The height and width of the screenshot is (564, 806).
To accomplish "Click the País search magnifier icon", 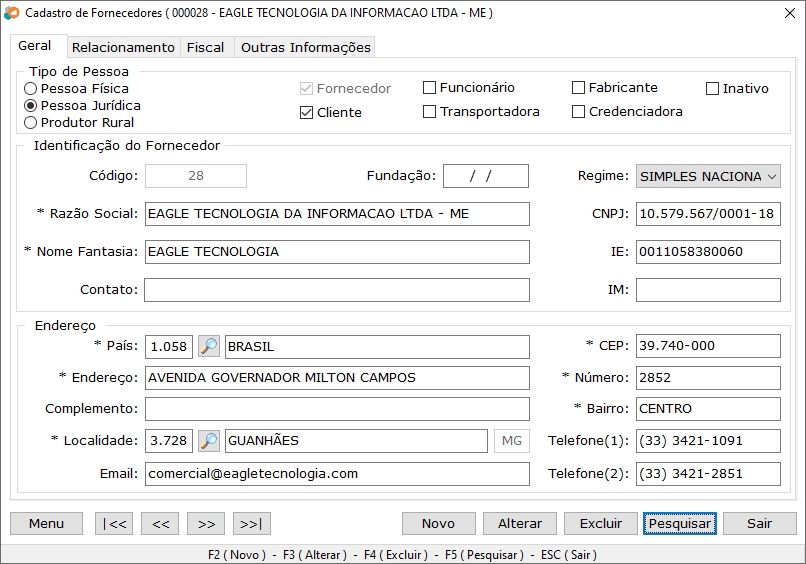I will point(209,347).
